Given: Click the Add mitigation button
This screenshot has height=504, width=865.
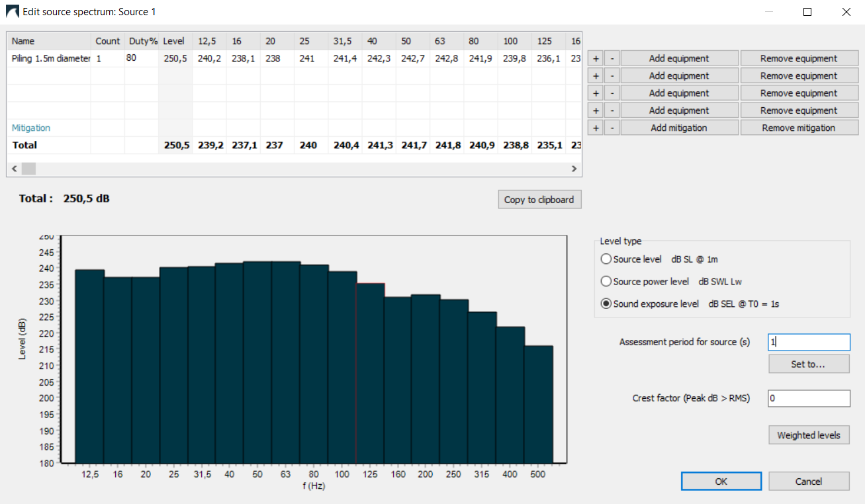Looking at the screenshot, I should pos(679,128).
